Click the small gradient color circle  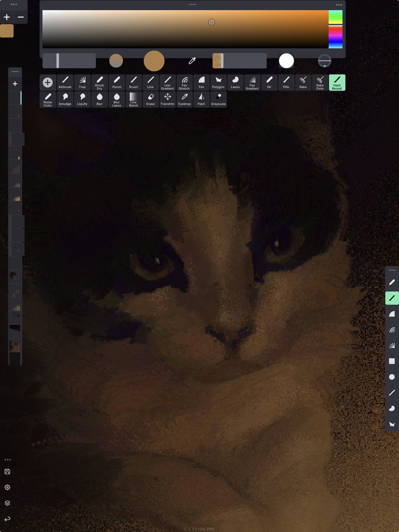point(116,61)
